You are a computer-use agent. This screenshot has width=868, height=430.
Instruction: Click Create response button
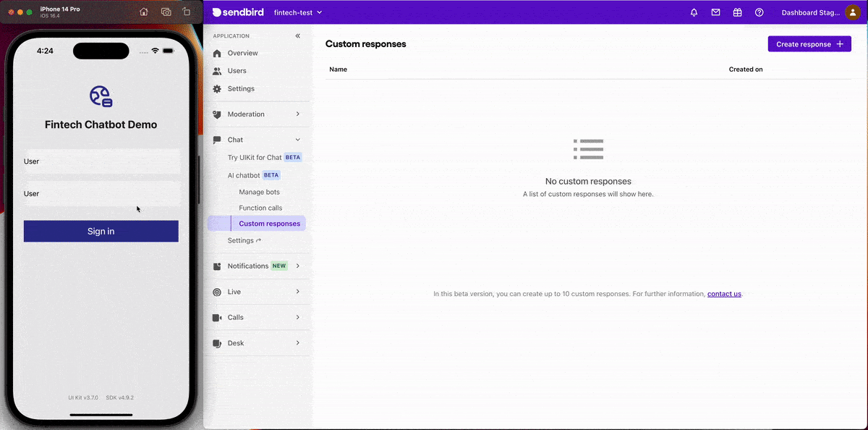[809, 44]
